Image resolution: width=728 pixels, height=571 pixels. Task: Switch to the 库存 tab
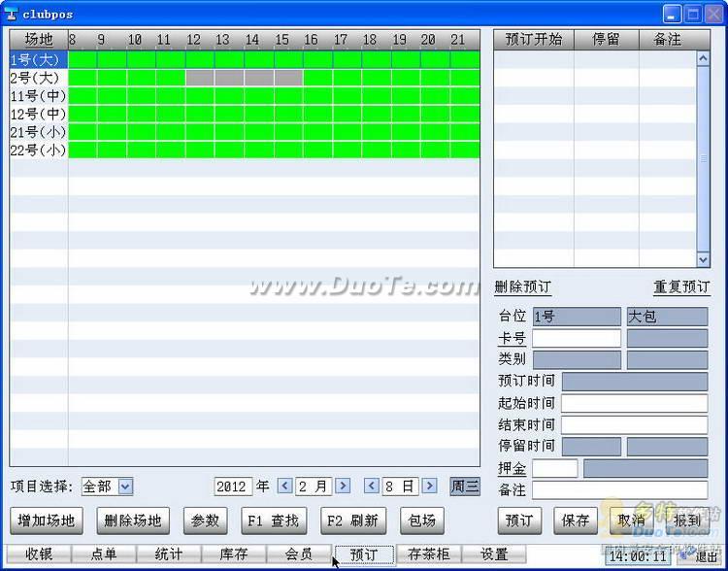234,554
